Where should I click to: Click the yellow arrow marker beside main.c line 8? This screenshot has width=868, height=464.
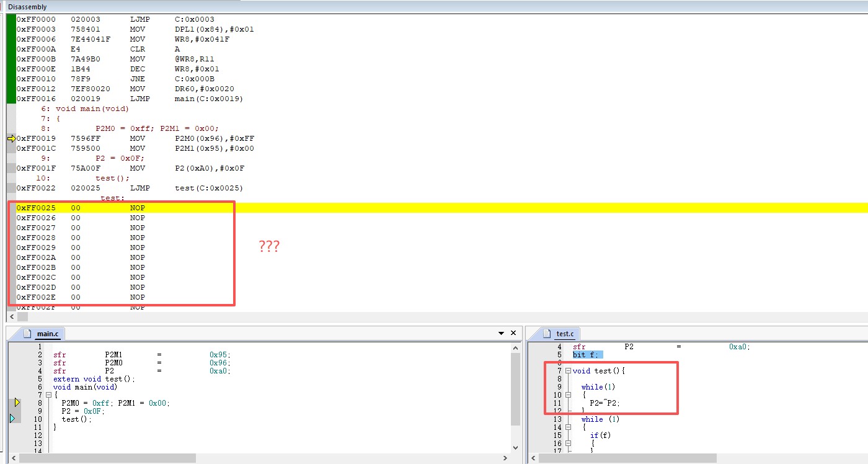(x=17, y=403)
